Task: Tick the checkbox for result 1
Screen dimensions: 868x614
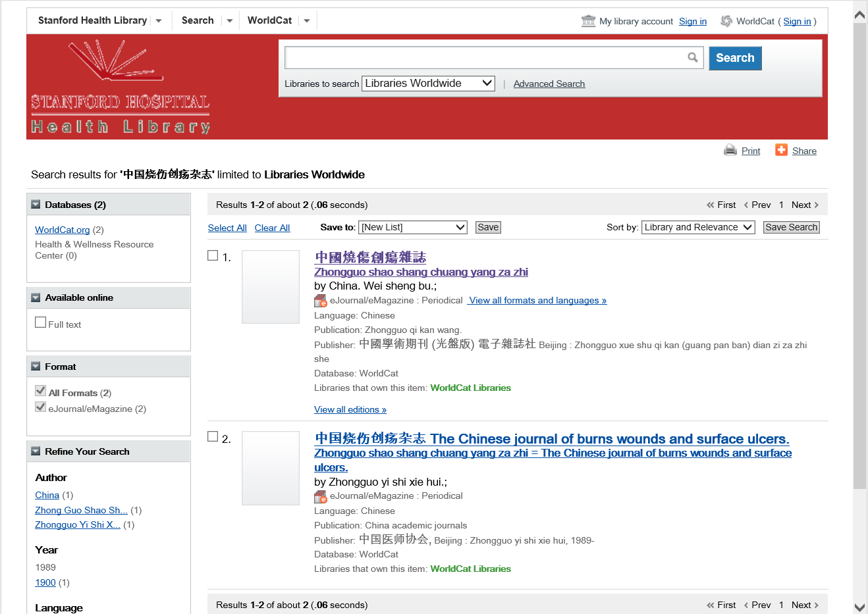Action: 213,255
